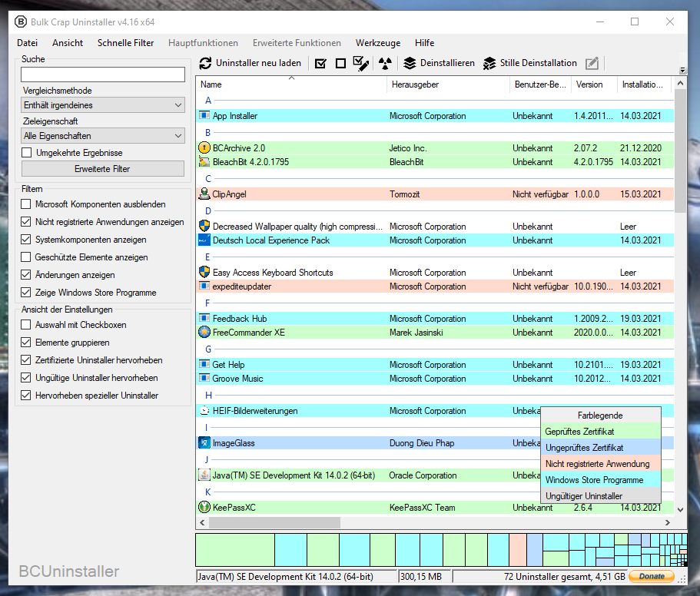This screenshot has width=700, height=596.
Task: Click Nicht registrierte Anwendung legend color
Action: (600, 463)
